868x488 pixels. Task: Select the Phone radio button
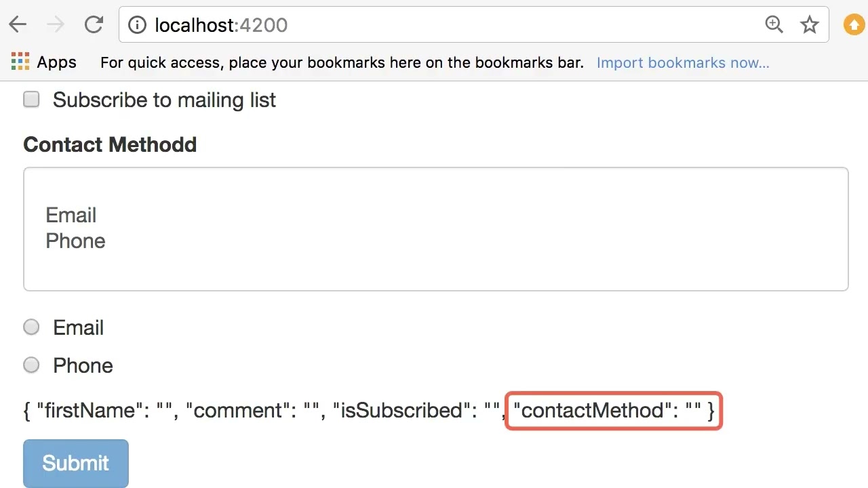[31, 365]
